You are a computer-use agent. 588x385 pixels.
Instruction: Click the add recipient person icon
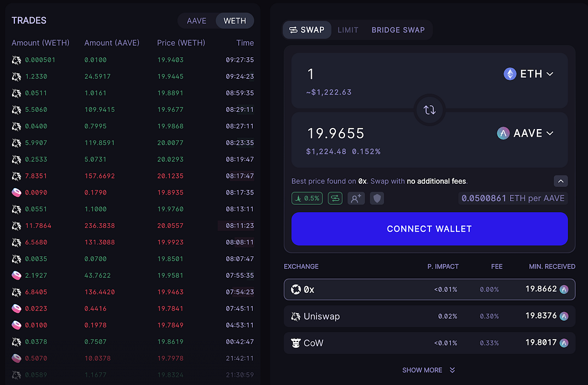(x=356, y=199)
